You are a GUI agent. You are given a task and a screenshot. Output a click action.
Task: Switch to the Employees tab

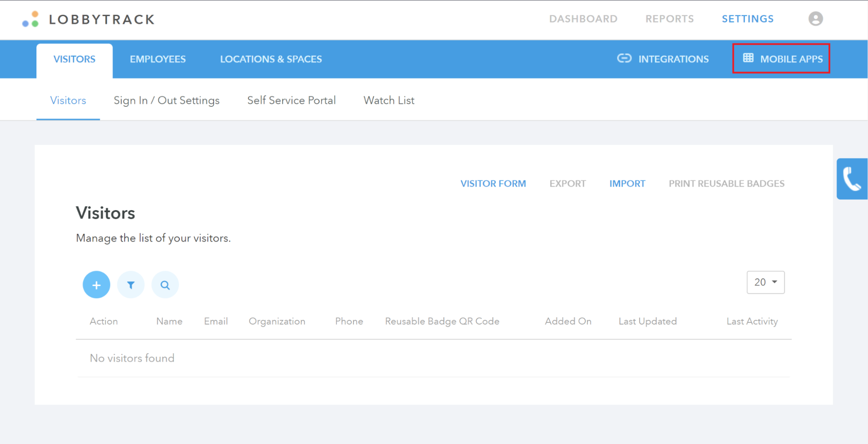click(158, 59)
